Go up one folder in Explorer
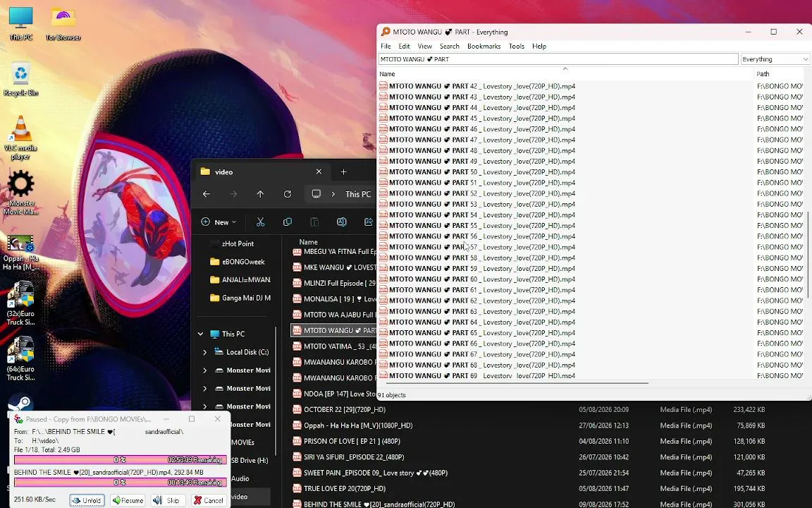Image resolution: width=812 pixels, height=508 pixels. click(260, 194)
